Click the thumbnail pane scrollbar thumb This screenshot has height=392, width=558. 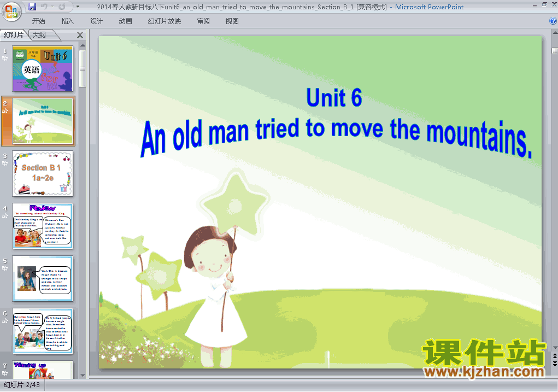click(x=83, y=68)
